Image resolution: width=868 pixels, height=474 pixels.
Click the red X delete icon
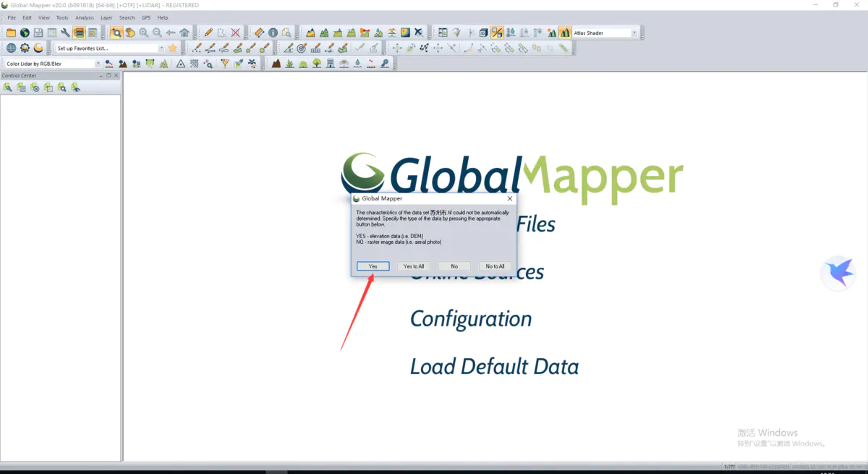tap(235, 33)
